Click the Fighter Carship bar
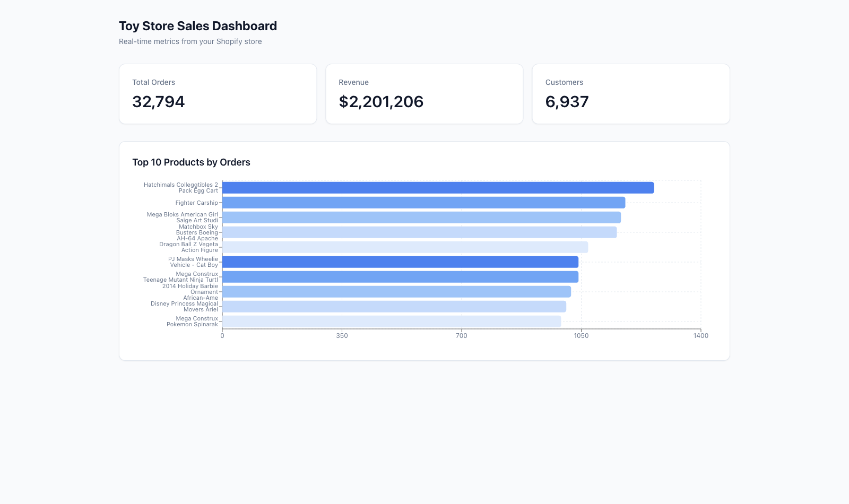 coord(423,203)
